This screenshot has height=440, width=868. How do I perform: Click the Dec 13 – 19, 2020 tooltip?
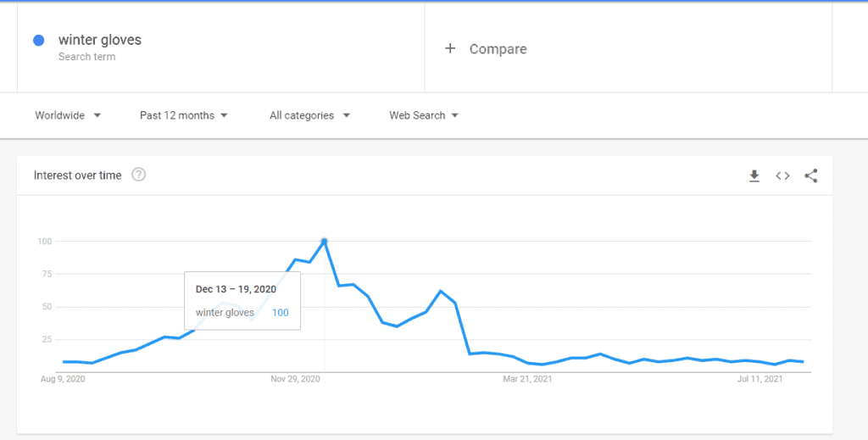pyautogui.click(x=242, y=301)
